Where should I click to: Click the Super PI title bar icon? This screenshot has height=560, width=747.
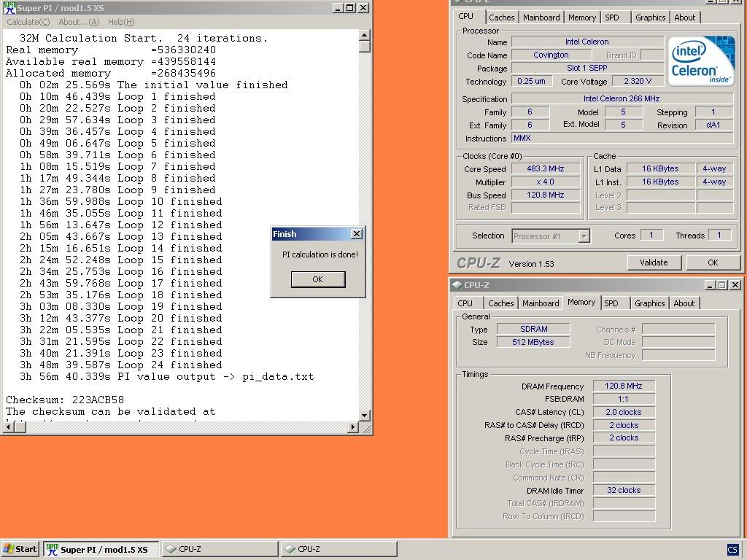point(9,7)
